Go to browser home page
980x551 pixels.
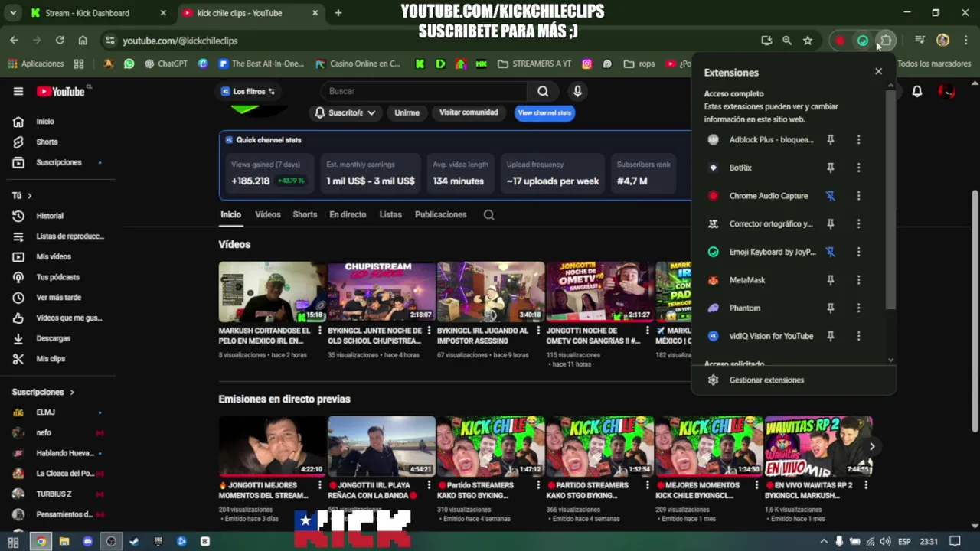pos(83,41)
